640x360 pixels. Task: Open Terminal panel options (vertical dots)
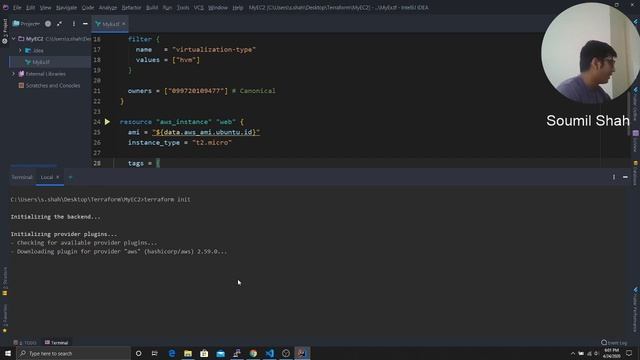coord(613,177)
